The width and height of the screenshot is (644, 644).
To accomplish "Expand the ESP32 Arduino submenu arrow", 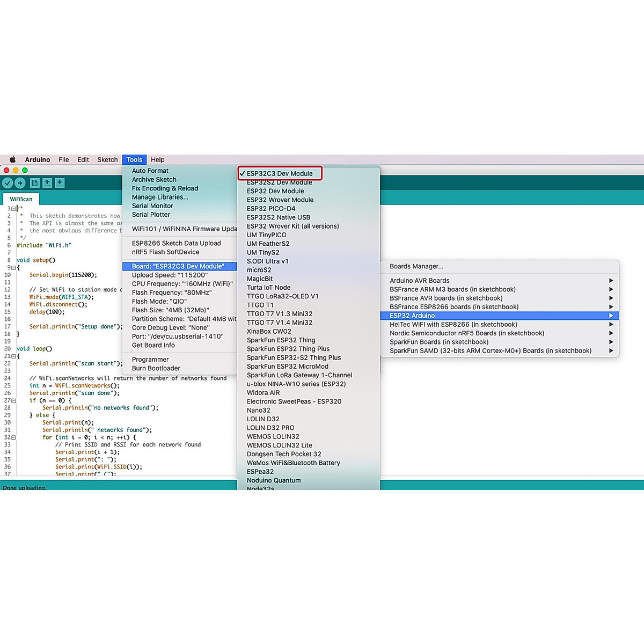I will tap(611, 316).
